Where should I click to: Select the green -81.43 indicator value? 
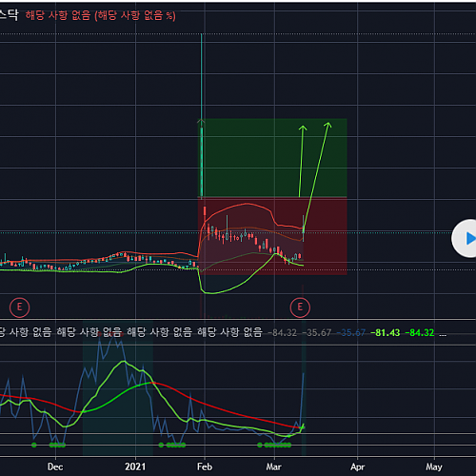coord(386,332)
